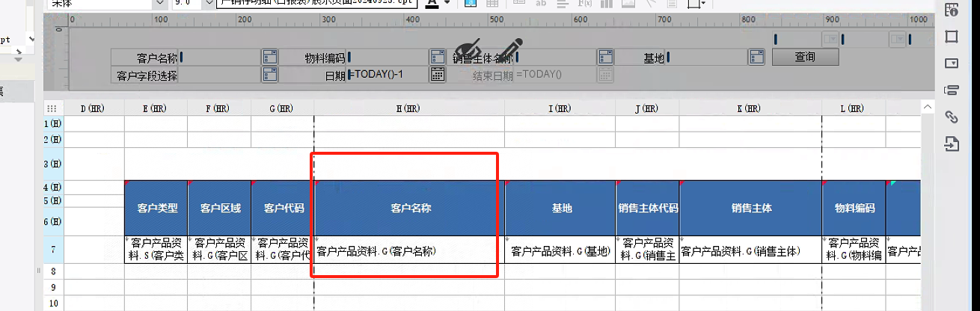Click the calendar icon of 结束日期 field
980x311 pixels.
click(606, 74)
